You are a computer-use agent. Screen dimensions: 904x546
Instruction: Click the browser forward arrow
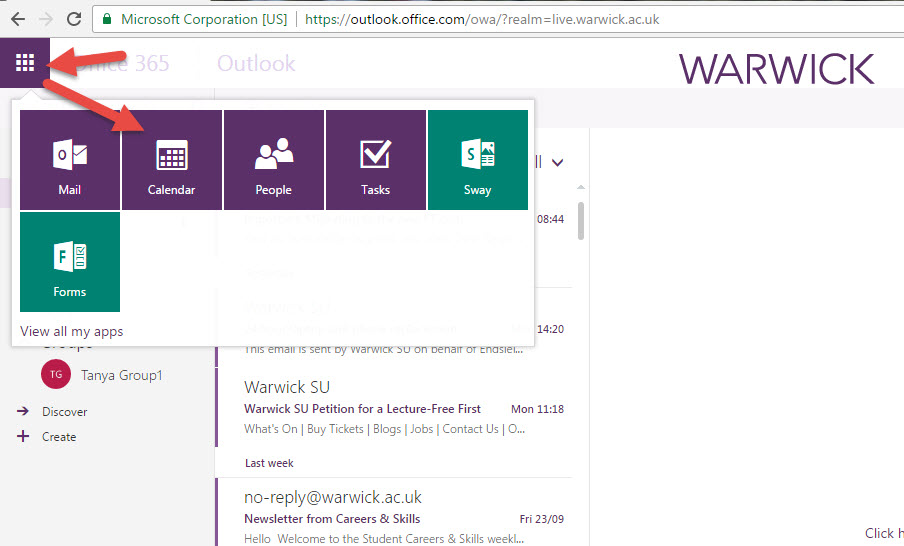(46, 19)
